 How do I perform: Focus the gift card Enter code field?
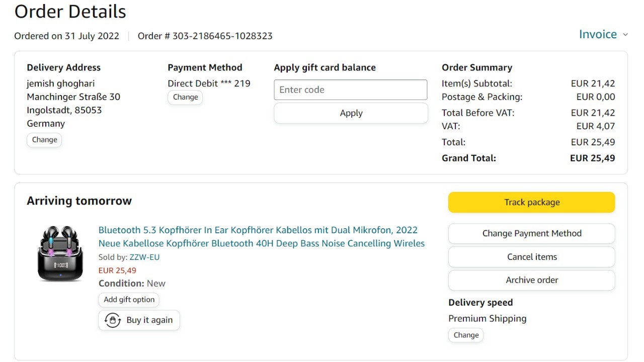351,90
